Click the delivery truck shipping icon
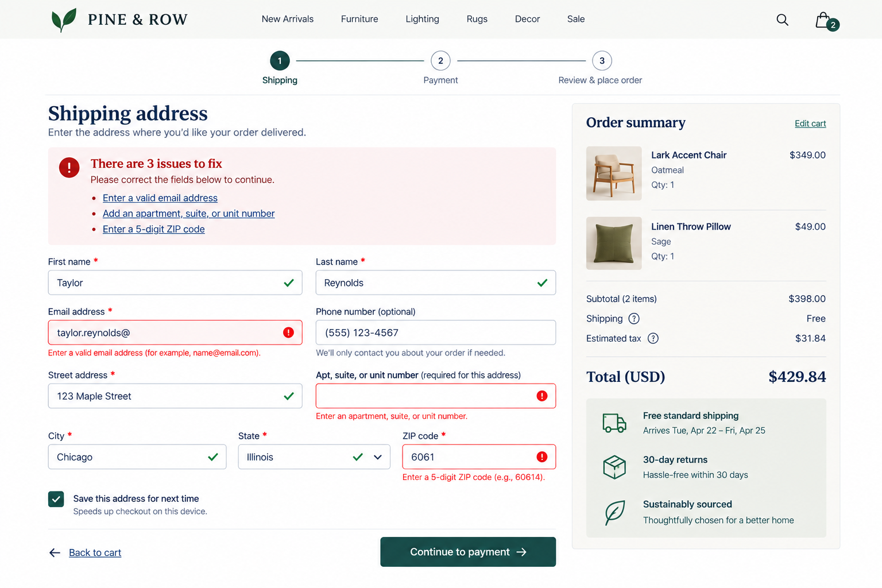Image resolution: width=882 pixels, height=588 pixels. coord(614,423)
